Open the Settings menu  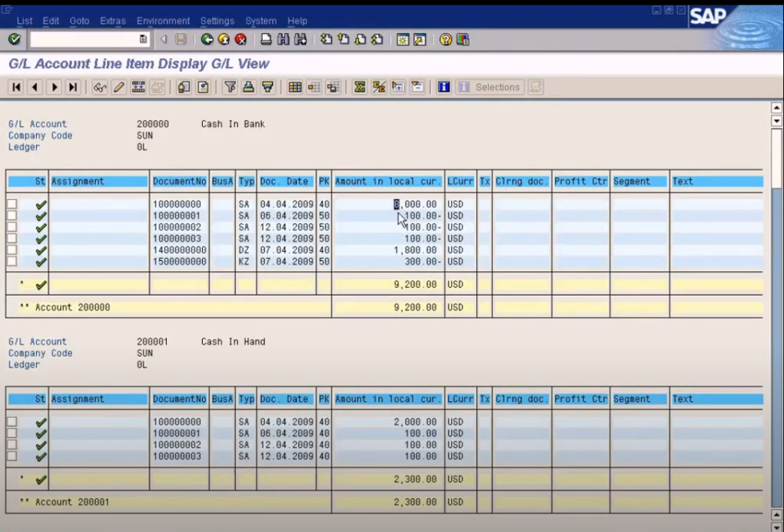click(x=217, y=21)
